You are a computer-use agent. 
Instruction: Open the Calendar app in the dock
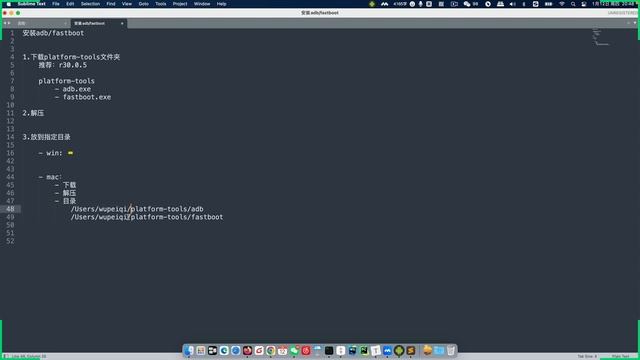(x=282, y=350)
